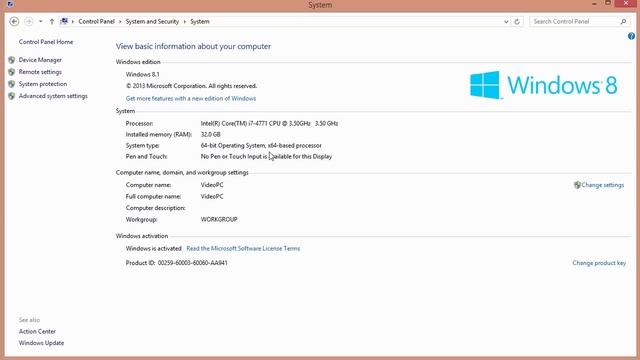Click shield icon beside System protection
640x360 pixels.
[x=11, y=84]
